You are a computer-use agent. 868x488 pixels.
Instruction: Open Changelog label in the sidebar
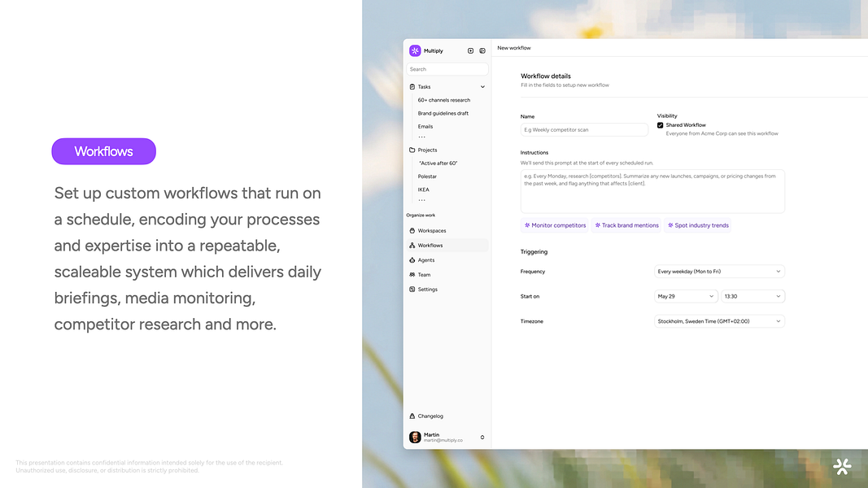coord(430,416)
